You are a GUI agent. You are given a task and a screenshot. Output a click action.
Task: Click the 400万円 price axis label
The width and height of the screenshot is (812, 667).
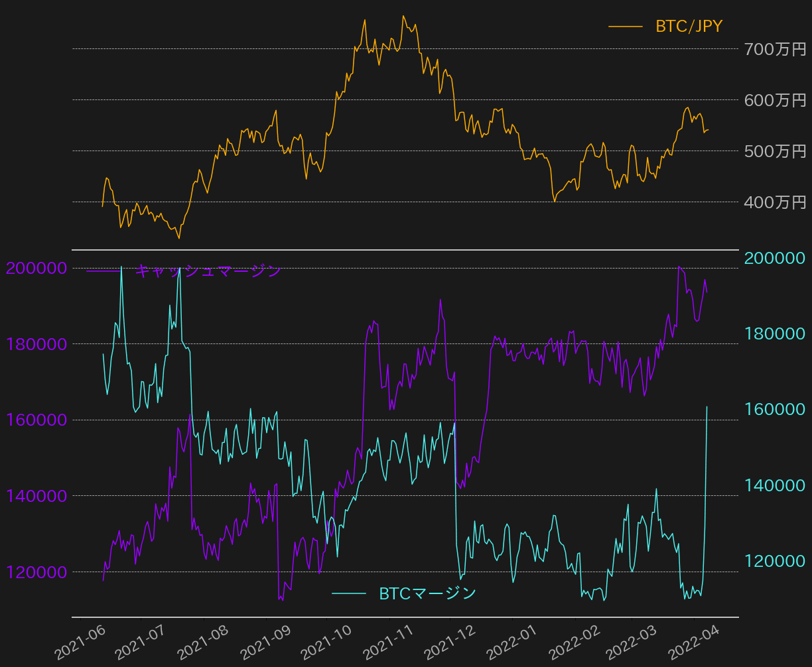pyautogui.click(x=775, y=202)
